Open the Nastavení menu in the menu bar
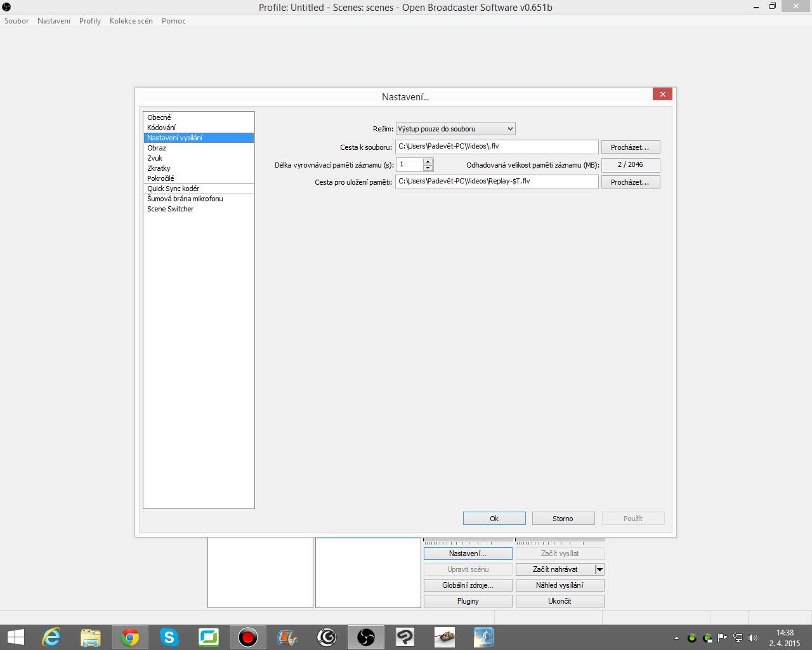 point(54,21)
